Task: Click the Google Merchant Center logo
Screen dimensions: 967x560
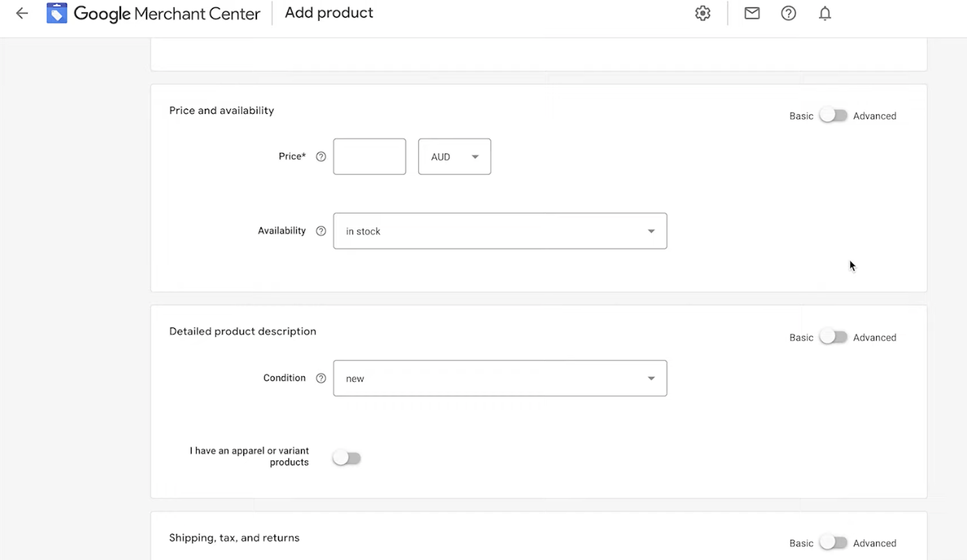Action: (57, 13)
